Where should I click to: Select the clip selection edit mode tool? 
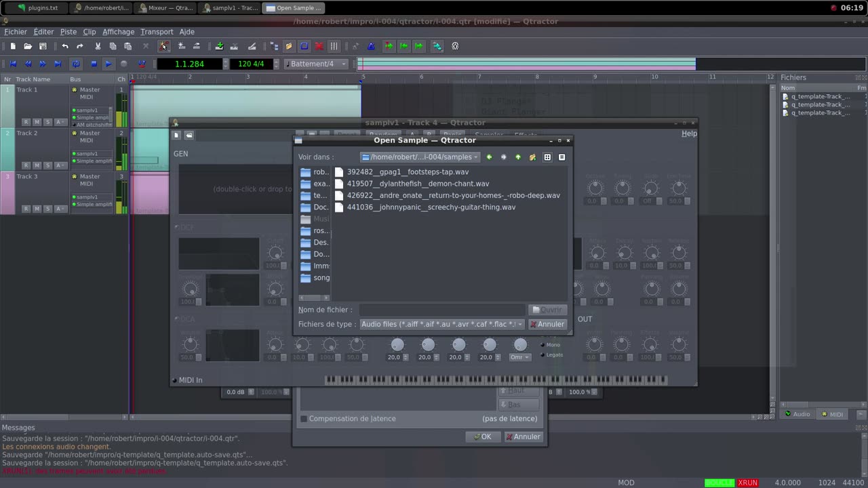coord(163,46)
